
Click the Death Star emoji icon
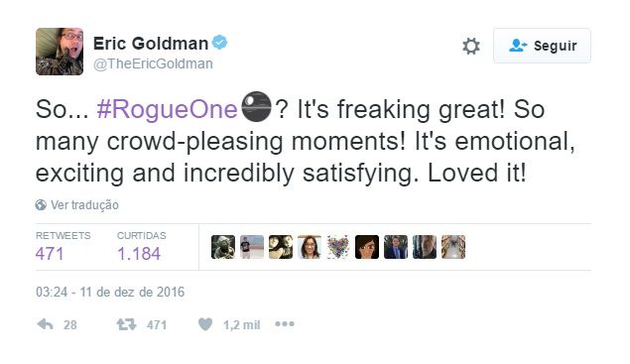256,107
